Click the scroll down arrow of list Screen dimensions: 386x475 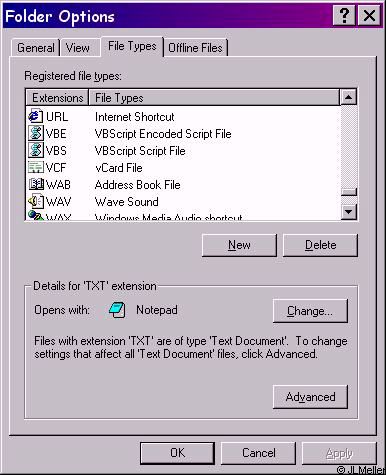coord(349,211)
